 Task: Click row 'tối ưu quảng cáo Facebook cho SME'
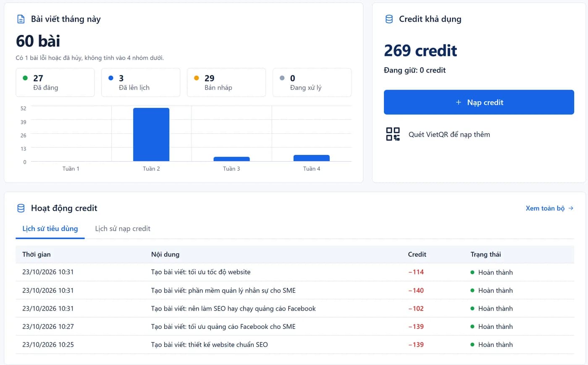point(295,326)
